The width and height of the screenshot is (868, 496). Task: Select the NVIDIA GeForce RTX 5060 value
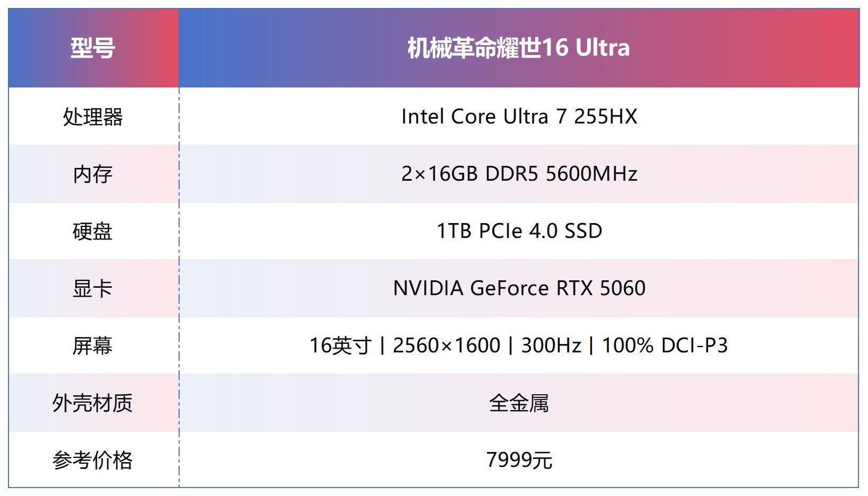[x=519, y=288]
